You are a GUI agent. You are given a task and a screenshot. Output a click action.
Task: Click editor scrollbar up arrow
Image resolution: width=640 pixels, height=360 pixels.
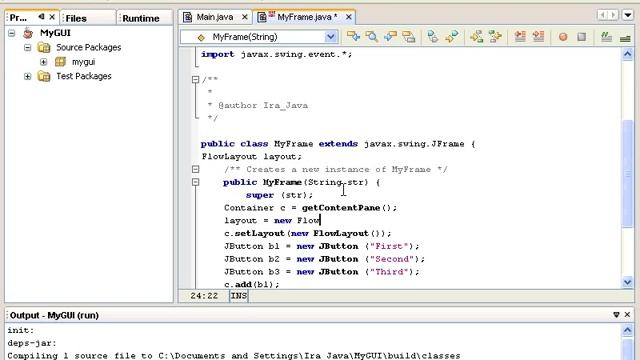click(628, 54)
